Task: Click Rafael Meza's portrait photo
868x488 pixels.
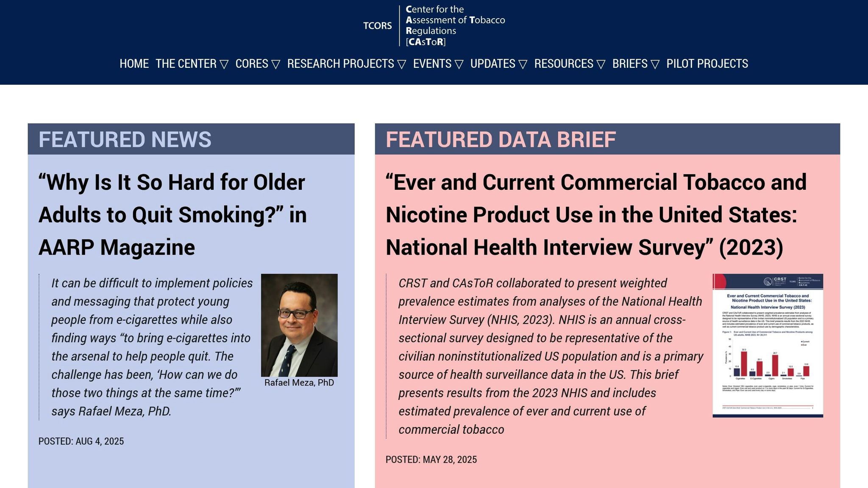Action: 299,325
